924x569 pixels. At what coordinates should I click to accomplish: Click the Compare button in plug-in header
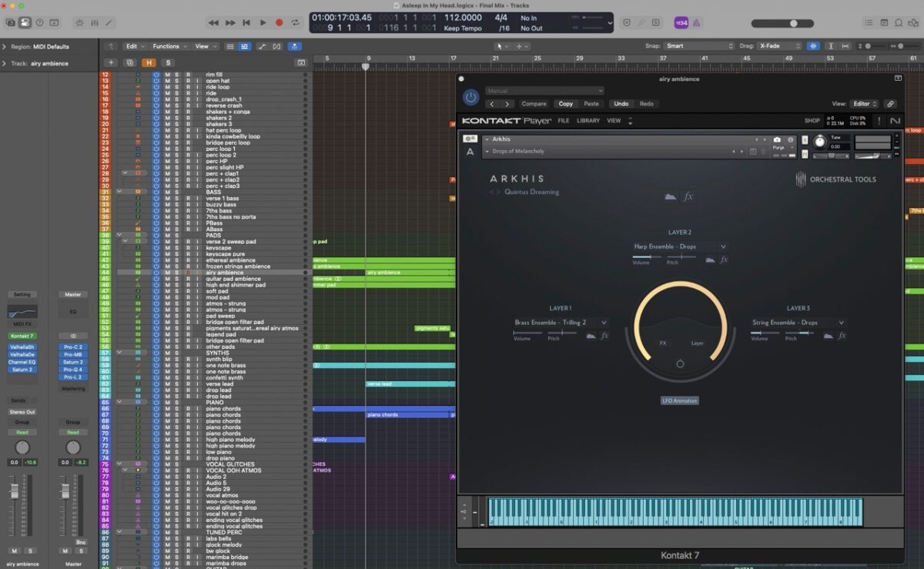[x=534, y=104]
